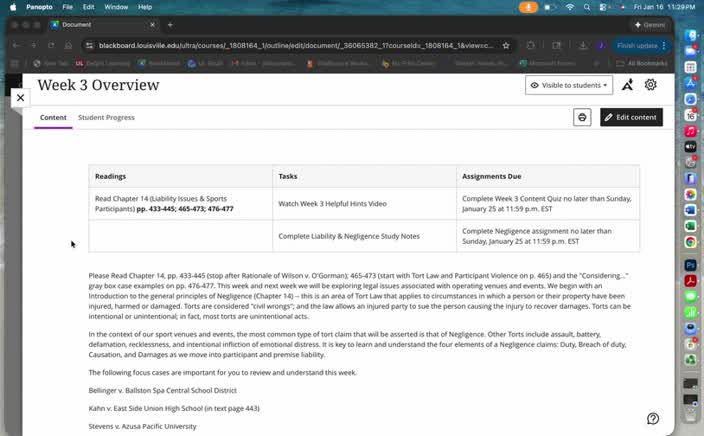Go back in the browser
The width and height of the screenshot is (704, 436).
(x=17, y=45)
